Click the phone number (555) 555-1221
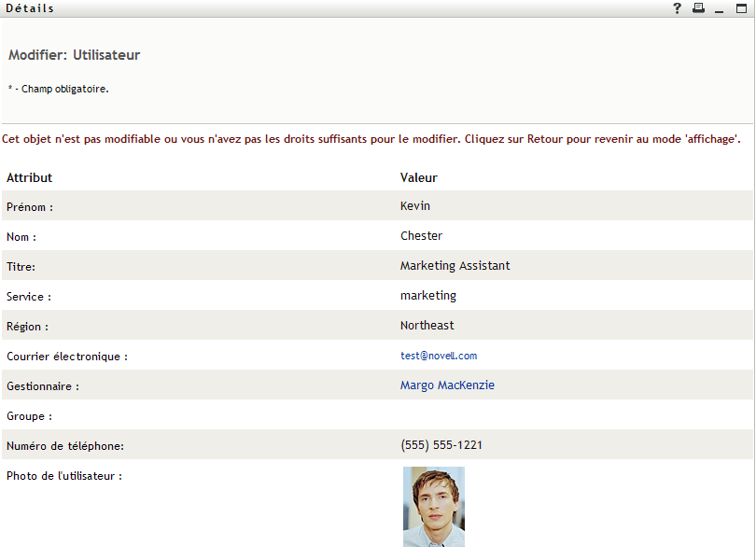Image resolution: width=756 pixels, height=560 pixels. [x=441, y=445]
